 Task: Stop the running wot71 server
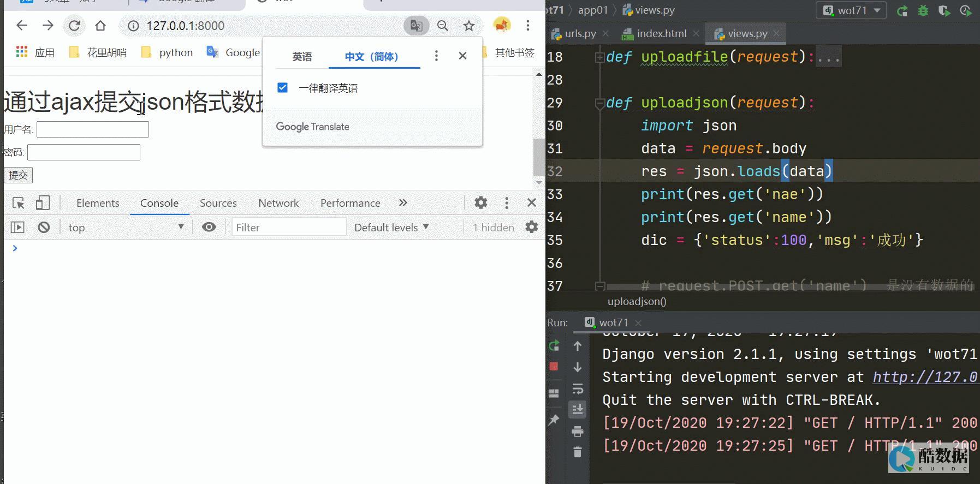coord(554,367)
